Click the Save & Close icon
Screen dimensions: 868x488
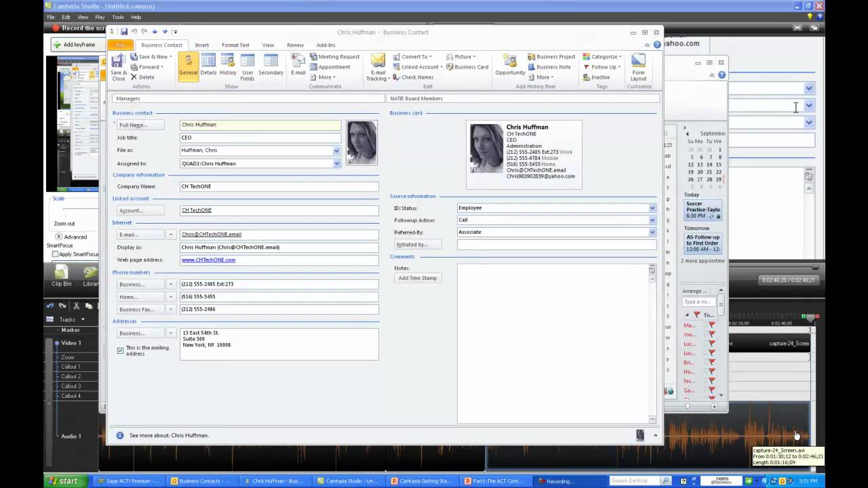tap(118, 66)
